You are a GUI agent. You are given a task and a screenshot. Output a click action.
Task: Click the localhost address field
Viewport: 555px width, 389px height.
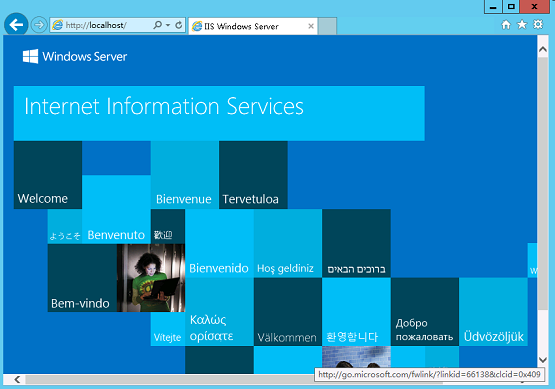coord(103,25)
